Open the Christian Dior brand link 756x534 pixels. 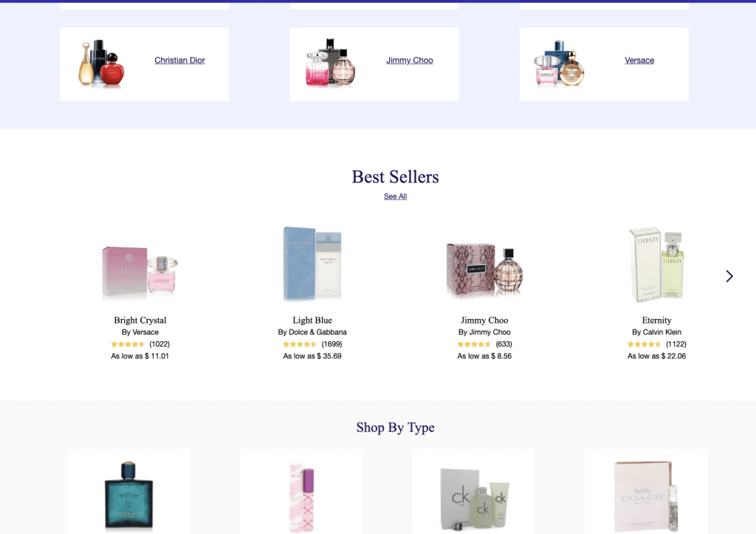(x=179, y=61)
